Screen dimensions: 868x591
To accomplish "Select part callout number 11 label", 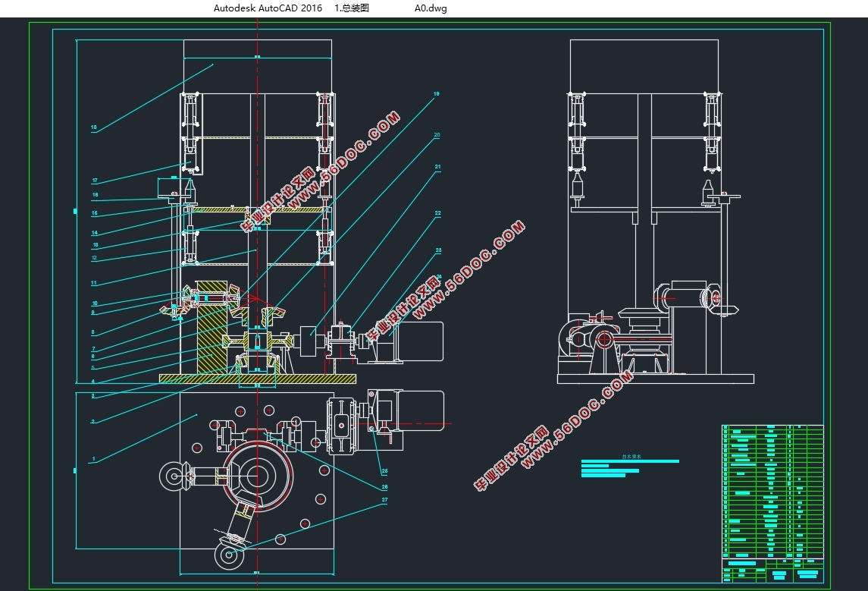I will pyautogui.click(x=94, y=283).
